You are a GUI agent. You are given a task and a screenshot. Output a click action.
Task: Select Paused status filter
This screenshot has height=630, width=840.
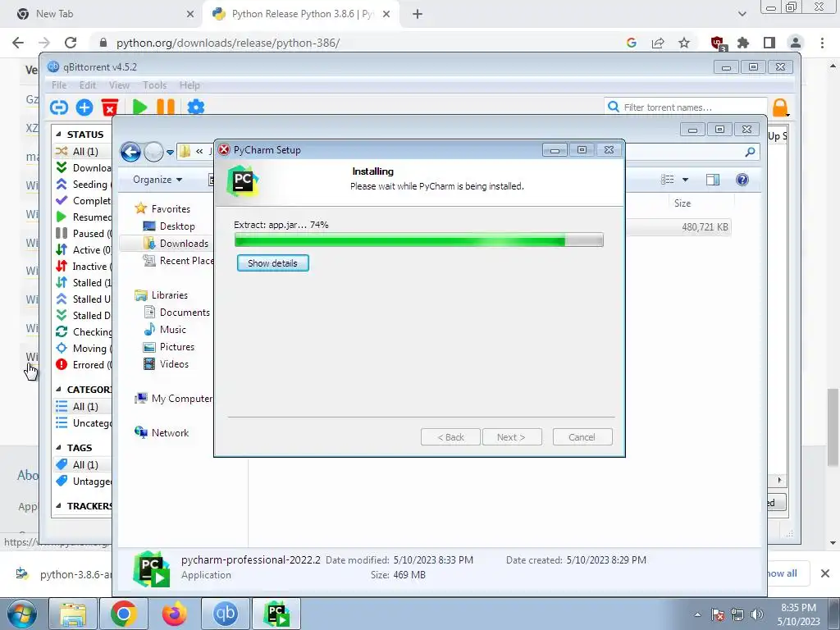83,234
